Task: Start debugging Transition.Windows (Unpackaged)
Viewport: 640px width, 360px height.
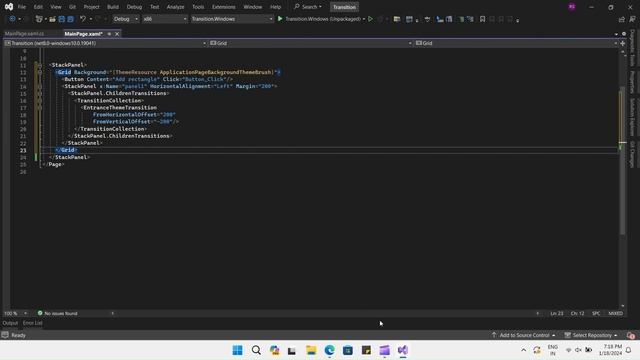Action: [x=319, y=19]
